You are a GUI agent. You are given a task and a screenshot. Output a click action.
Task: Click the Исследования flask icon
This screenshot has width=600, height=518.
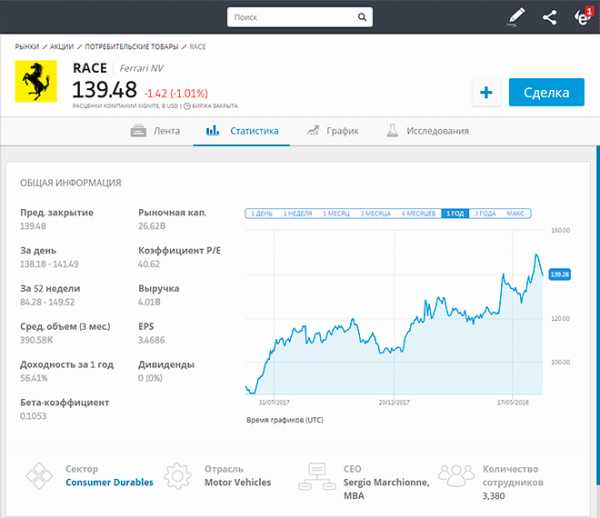pyautogui.click(x=392, y=130)
